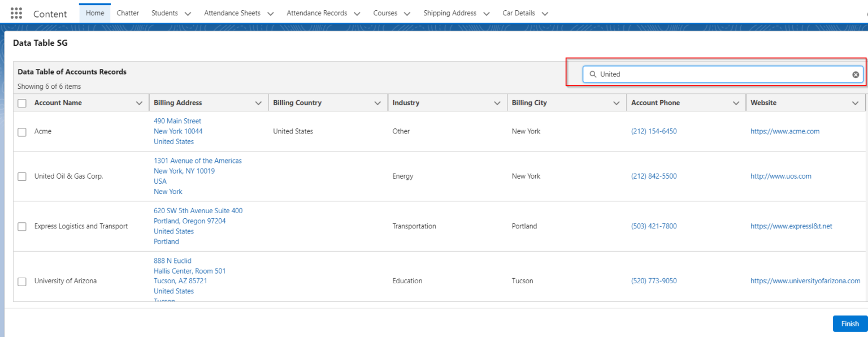Click the search magnifier icon

pyautogui.click(x=593, y=75)
